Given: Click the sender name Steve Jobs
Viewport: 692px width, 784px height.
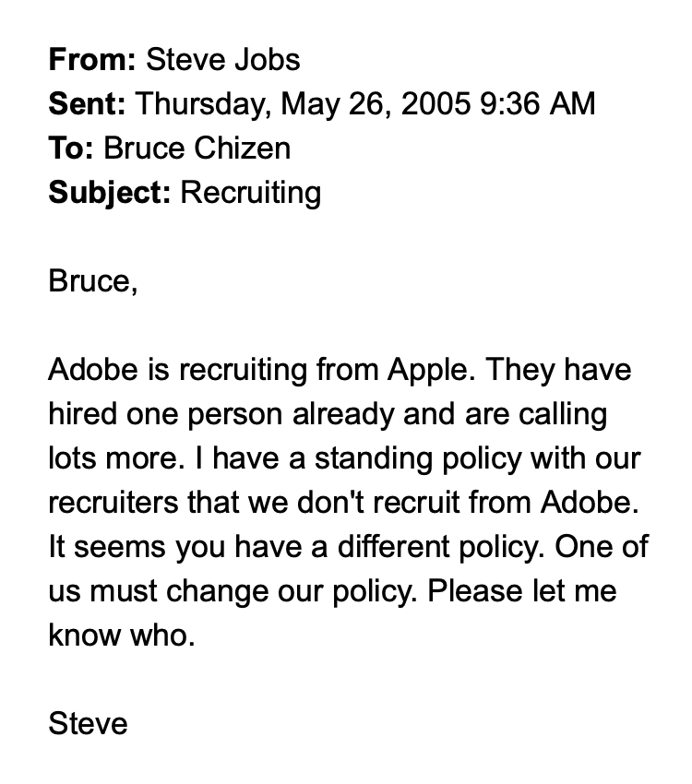Looking at the screenshot, I should pos(223,60).
